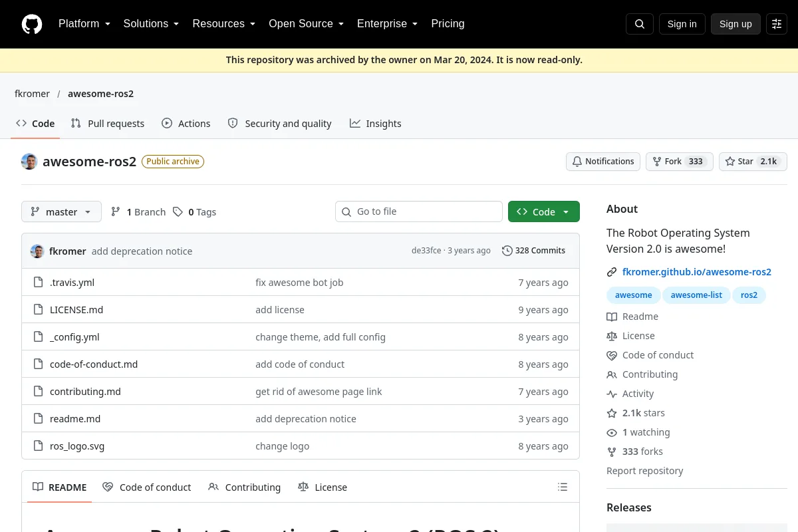Click the tag icon next to Tags

pos(178,211)
